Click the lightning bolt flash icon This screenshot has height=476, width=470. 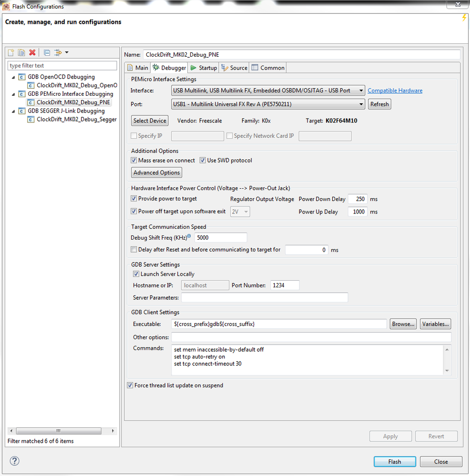pyautogui.click(x=464, y=18)
